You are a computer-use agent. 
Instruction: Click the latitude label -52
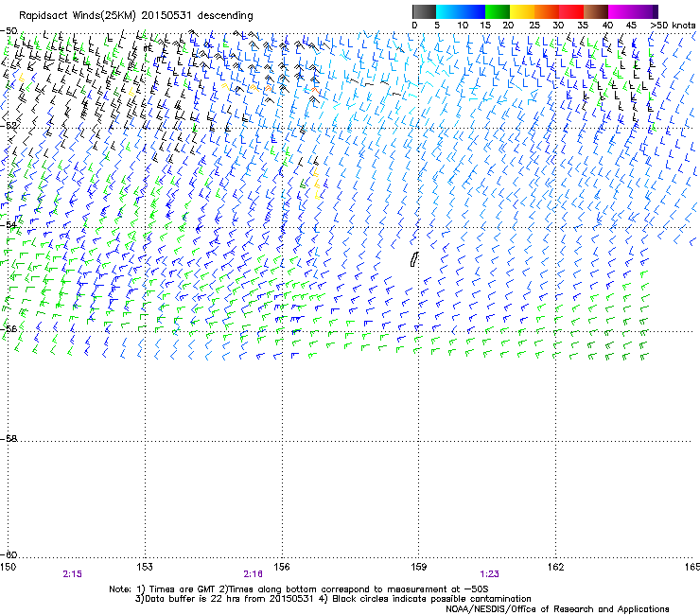point(9,126)
